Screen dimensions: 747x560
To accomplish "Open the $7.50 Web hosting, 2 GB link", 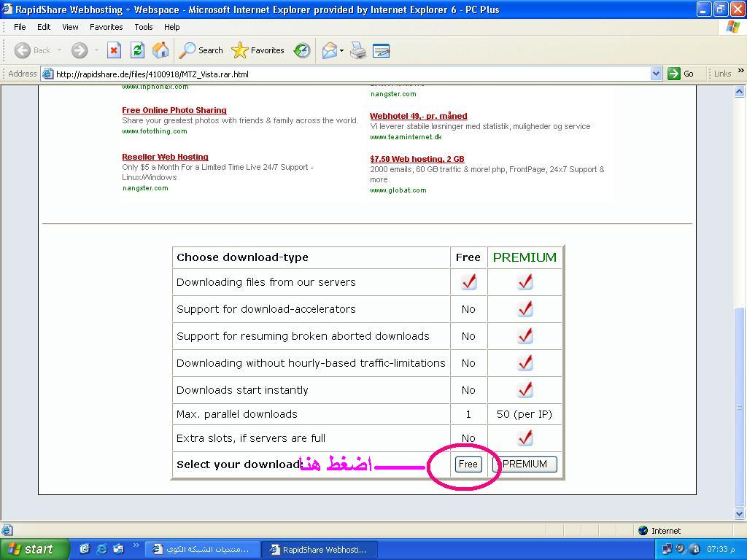I will (417, 159).
